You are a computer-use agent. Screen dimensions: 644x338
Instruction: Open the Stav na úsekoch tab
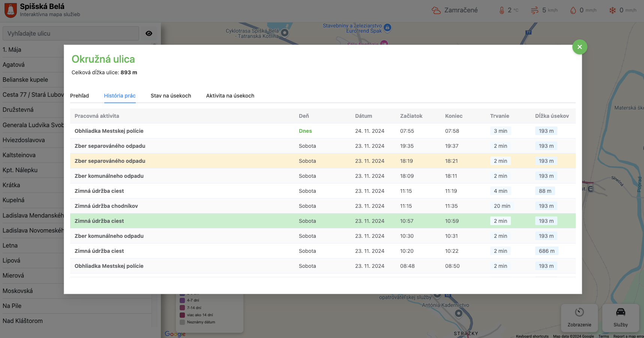tap(171, 96)
